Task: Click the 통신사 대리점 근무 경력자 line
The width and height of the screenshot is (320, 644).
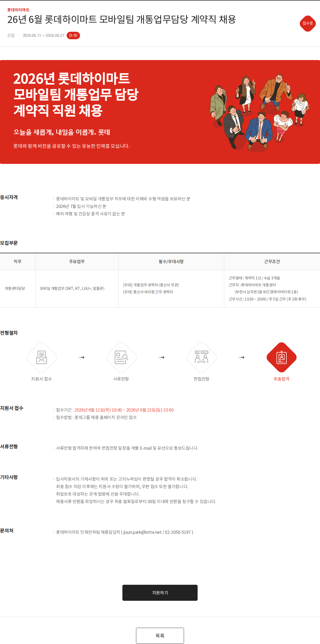Action: coord(148,292)
